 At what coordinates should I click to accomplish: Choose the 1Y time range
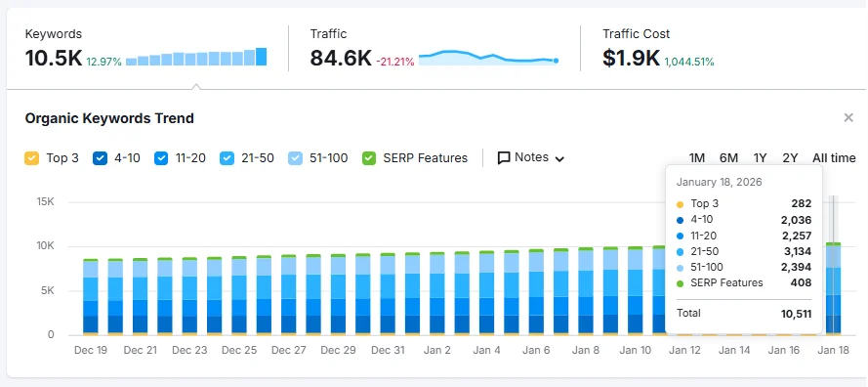pos(760,158)
